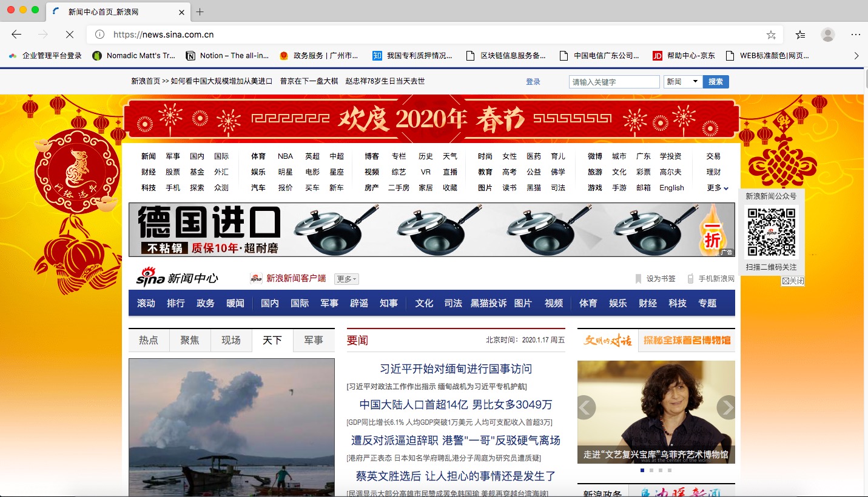Open the 中国电信广东公司 bookmark
The image size is (868, 497).
[x=599, y=56]
